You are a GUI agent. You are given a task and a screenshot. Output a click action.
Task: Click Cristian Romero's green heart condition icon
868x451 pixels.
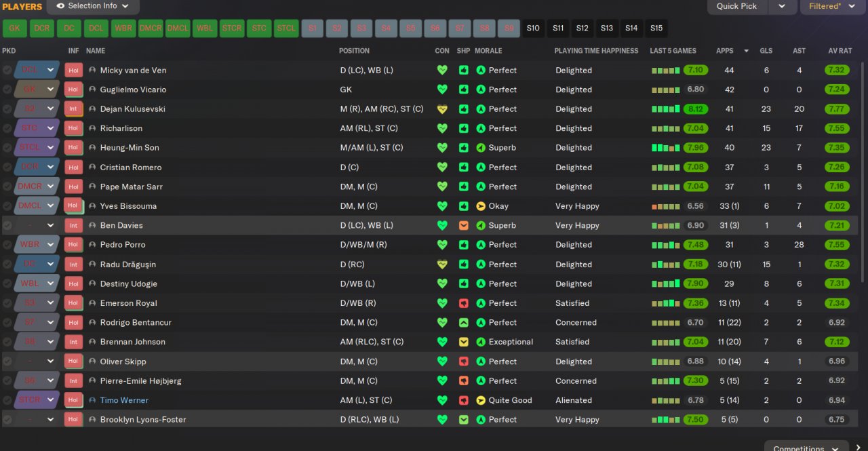442,167
